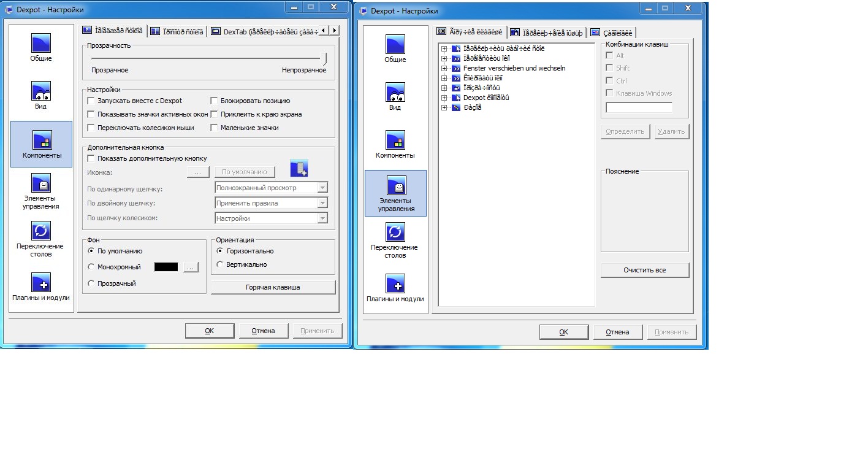Image resolution: width=868 pixels, height=454 pixels.
Task: Switch to the DexTab tab
Action: (x=262, y=31)
